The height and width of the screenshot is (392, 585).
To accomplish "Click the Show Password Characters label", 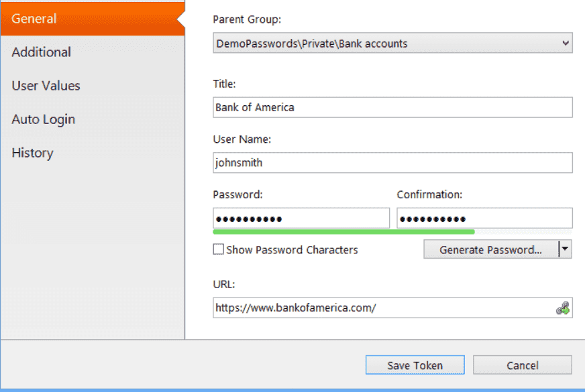I will [292, 250].
